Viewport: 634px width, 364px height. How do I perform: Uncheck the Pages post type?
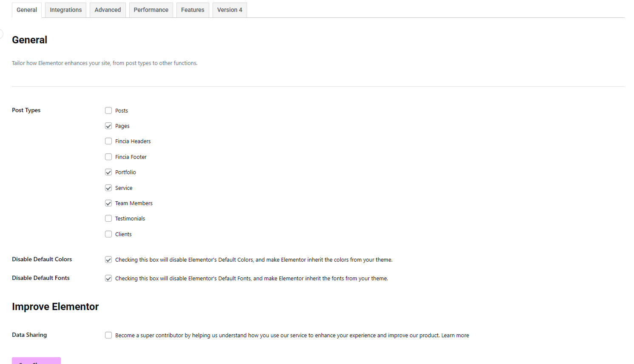(108, 126)
